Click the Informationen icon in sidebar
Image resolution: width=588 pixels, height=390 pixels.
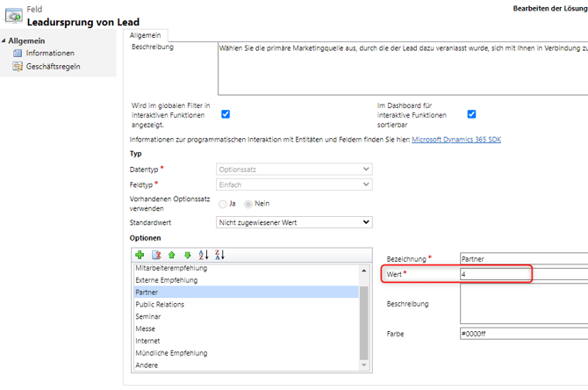point(18,54)
